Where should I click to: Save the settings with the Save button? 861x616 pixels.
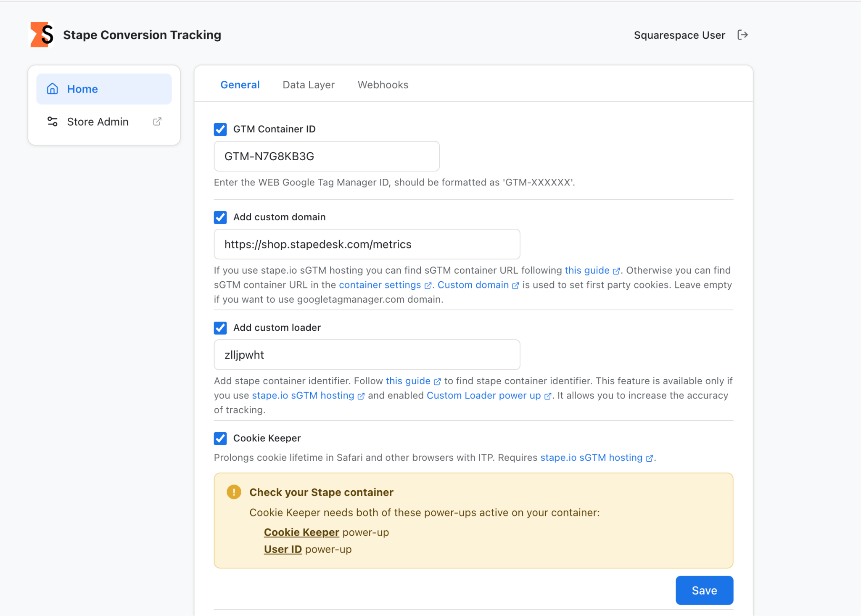pos(705,590)
